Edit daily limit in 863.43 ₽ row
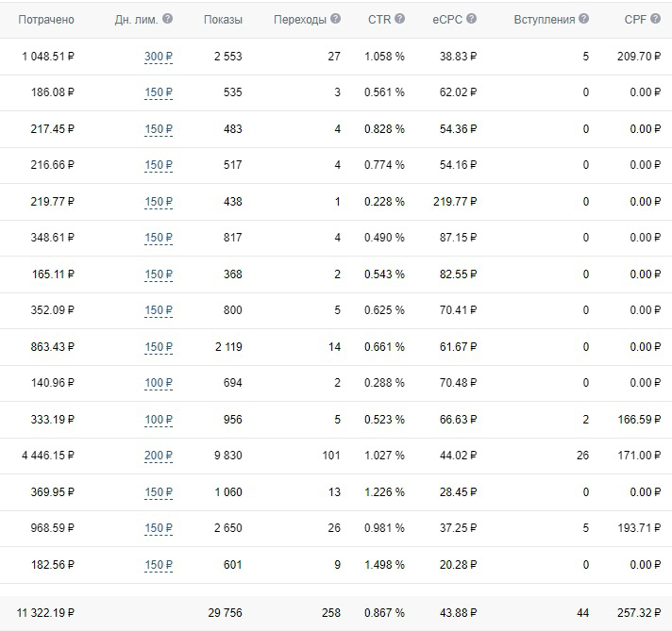672x631 pixels. pyautogui.click(x=159, y=346)
